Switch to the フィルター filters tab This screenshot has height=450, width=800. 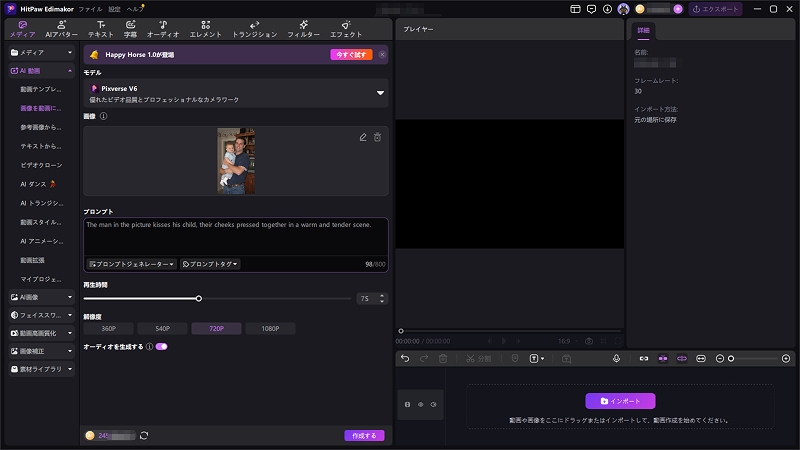click(303, 29)
